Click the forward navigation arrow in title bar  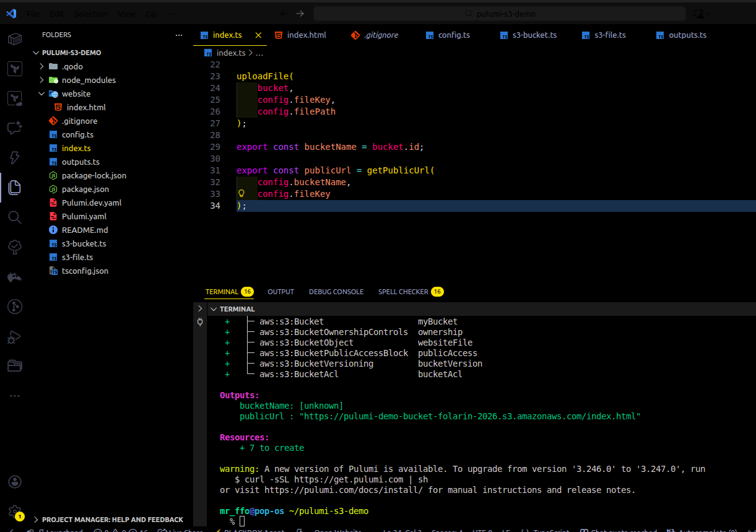300,14
